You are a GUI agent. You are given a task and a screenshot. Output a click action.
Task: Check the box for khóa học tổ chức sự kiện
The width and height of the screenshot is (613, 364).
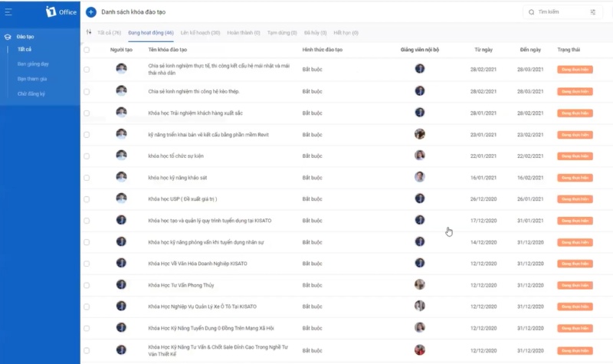tap(87, 156)
